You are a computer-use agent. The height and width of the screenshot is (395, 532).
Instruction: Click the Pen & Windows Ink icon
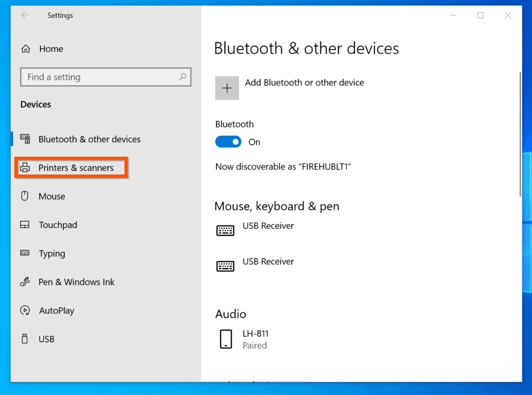click(x=25, y=282)
